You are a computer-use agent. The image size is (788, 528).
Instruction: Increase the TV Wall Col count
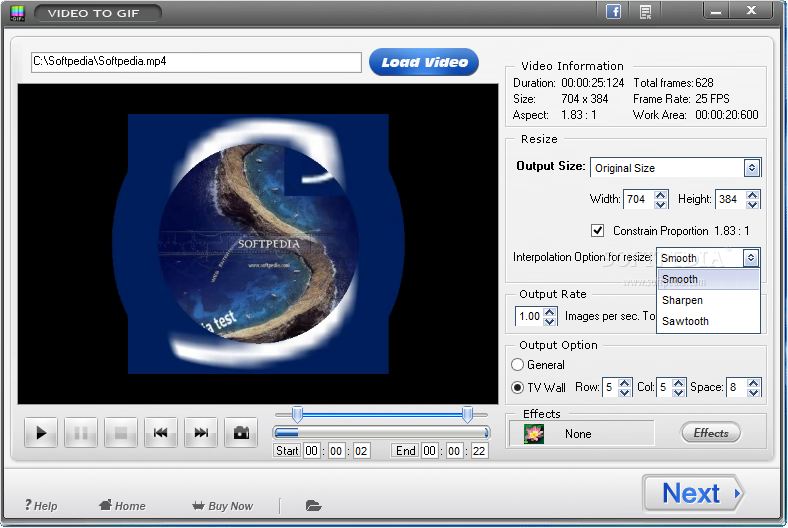[679, 383]
